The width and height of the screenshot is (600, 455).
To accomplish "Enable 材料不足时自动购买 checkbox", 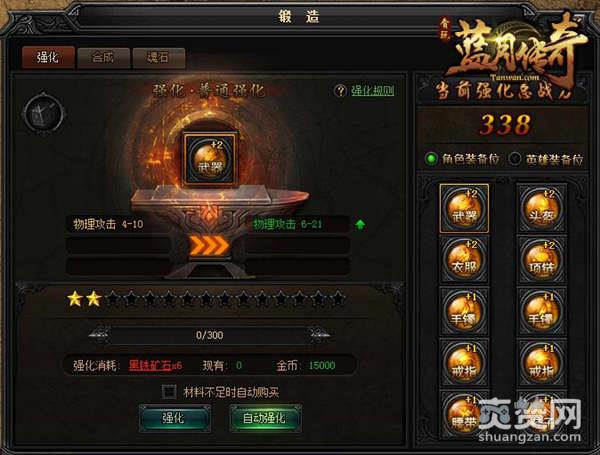I will click(169, 391).
